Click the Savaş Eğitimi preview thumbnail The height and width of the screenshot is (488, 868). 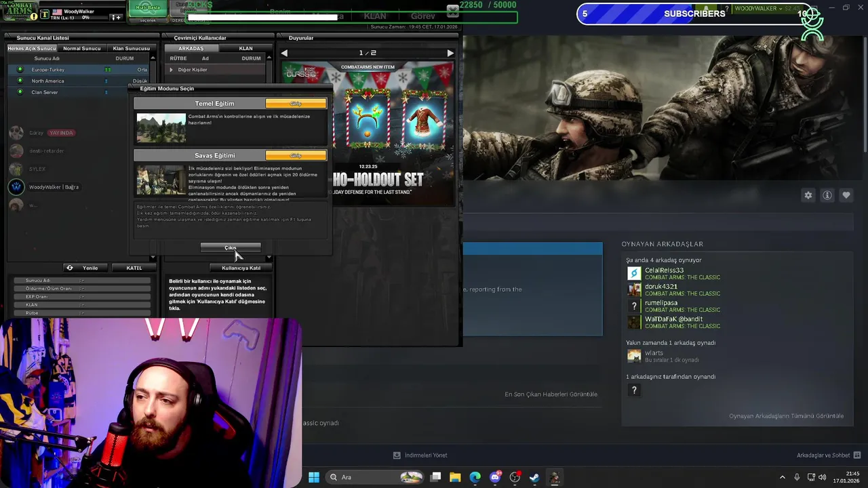tap(161, 180)
